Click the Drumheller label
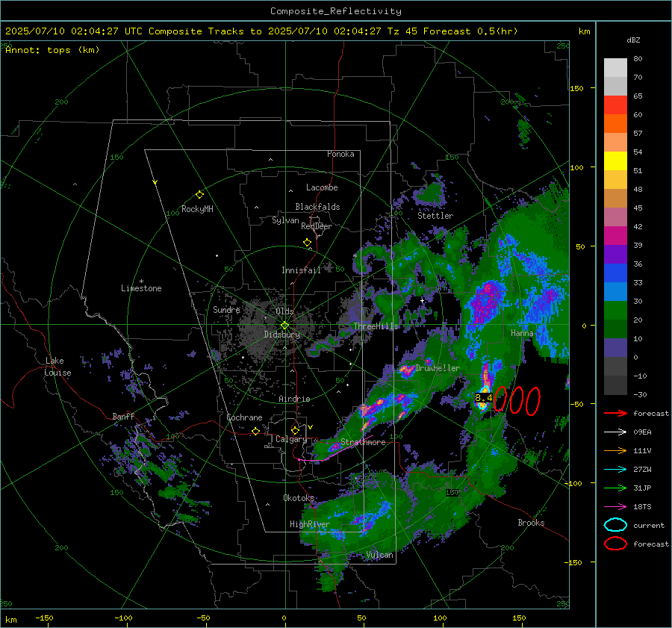672x628 pixels. tap(437, 368)
